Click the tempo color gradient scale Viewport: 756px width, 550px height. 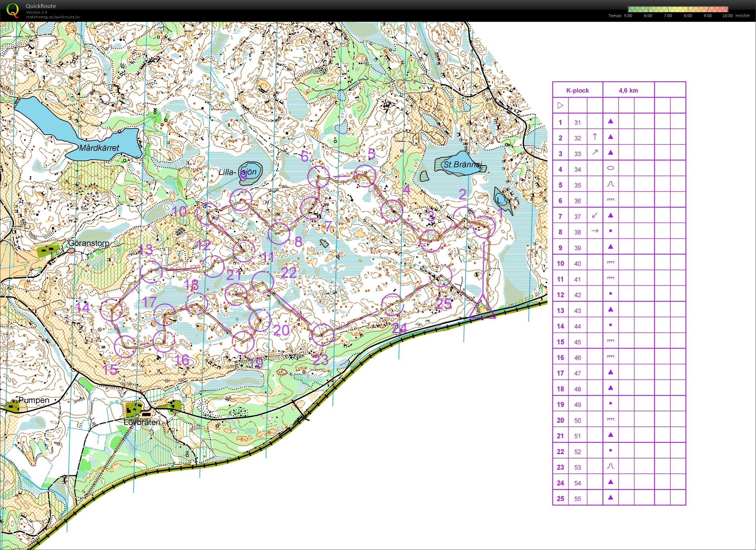(678, 9)
